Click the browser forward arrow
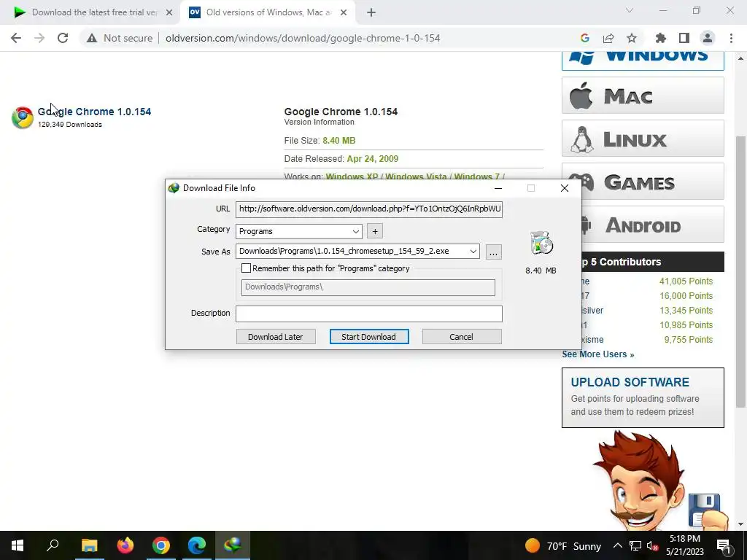This screenshot has height=560, width=747. click(x=39, y=38)
